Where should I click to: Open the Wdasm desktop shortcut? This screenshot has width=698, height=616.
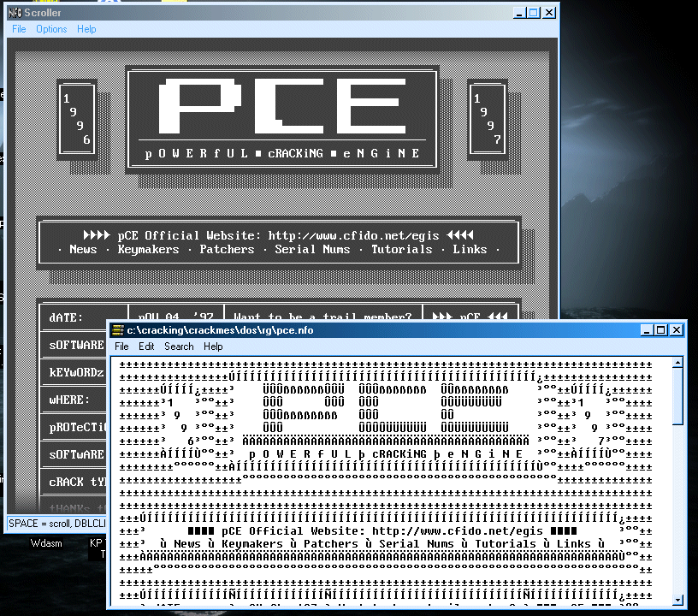click(46, 542)
